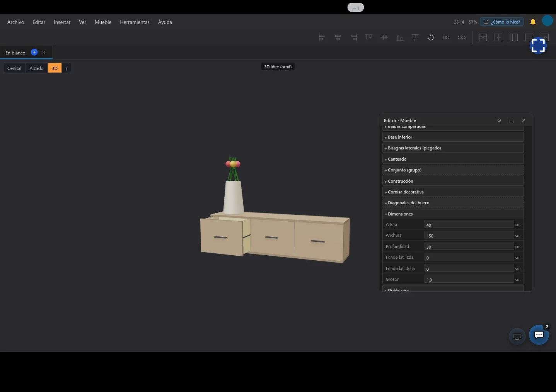Open the Herramientas menu
The height and width of the screenshot is (392, 556).
pos(135,22)
